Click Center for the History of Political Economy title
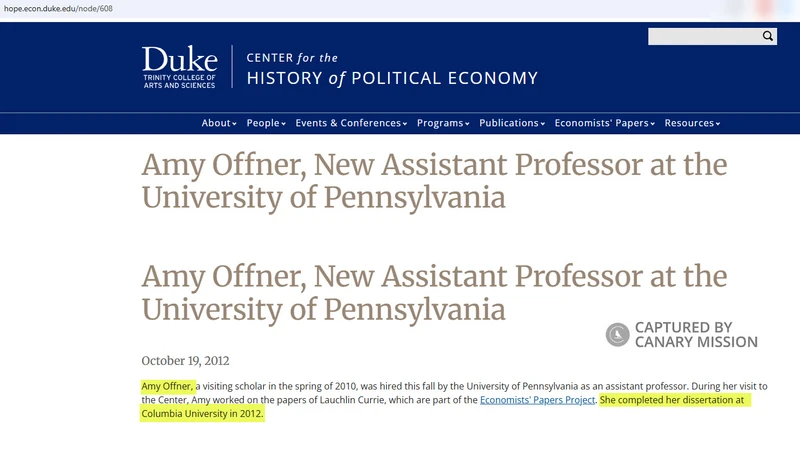This screenshot has height=454, width=800. (x=392, y=69)
